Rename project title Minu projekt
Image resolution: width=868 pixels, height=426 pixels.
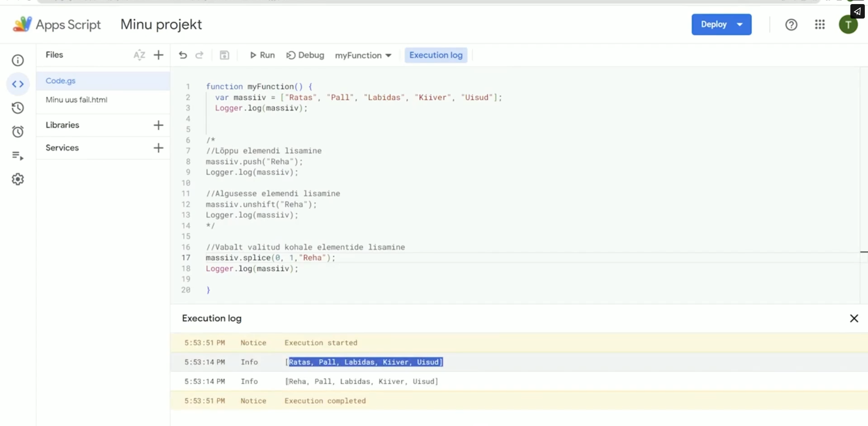[x=161, y=24]
